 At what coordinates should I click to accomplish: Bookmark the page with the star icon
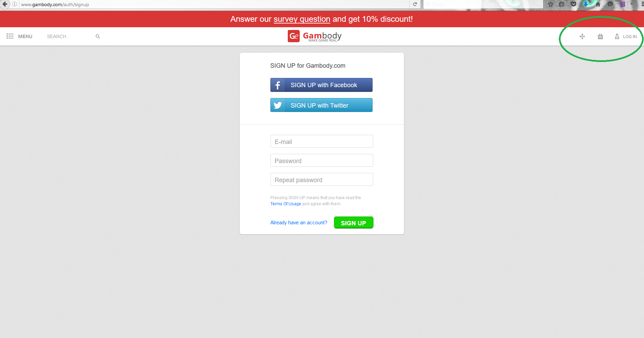(551, 4)
